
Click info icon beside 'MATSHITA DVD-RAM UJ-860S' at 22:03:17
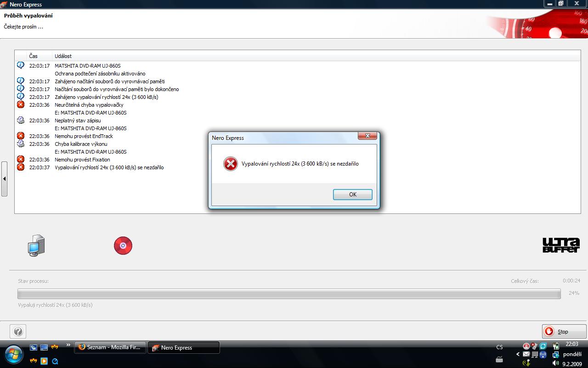tap(21, 65)
